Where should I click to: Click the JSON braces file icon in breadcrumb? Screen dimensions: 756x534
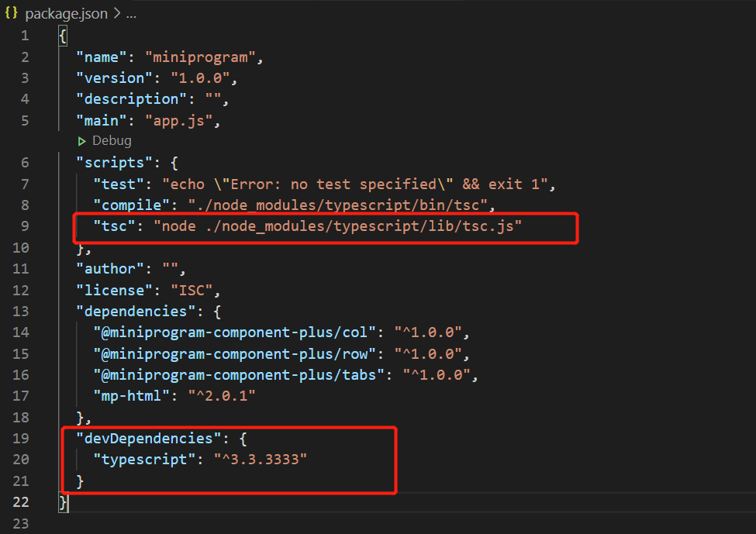click(11, 13)
